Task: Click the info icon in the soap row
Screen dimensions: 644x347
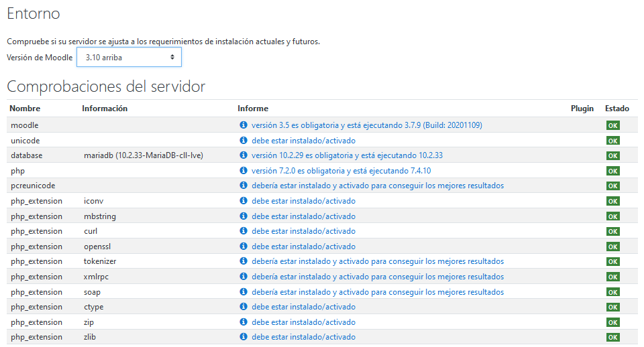Action: pyautogui.click(x=244, y=291)
